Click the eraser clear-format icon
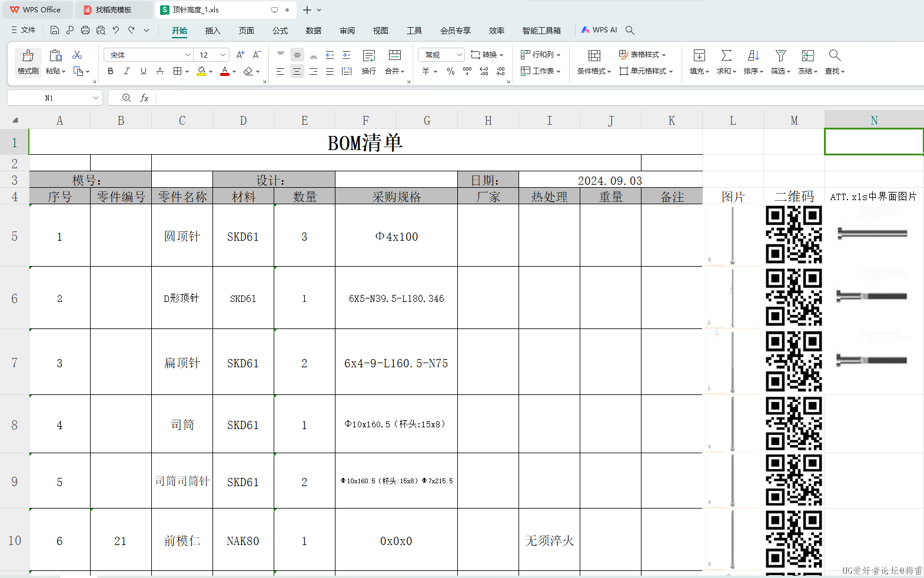Screen dimensions: 924x578 (x=248, y=71)
